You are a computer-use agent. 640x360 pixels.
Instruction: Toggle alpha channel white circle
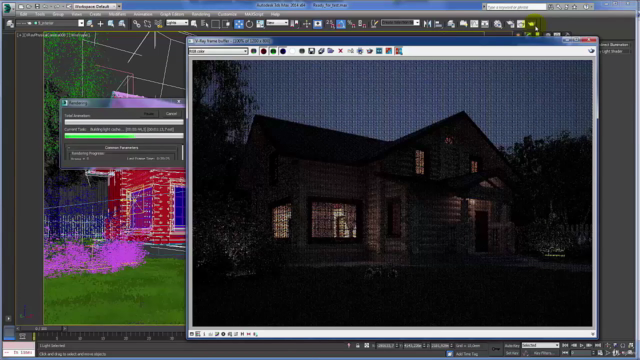[x=292, y=51]
